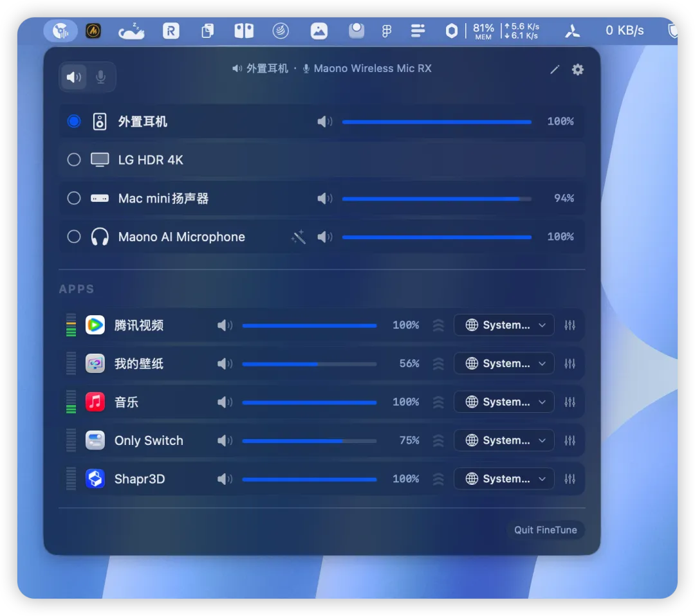Adjust Only Switch volume slider

310,440
